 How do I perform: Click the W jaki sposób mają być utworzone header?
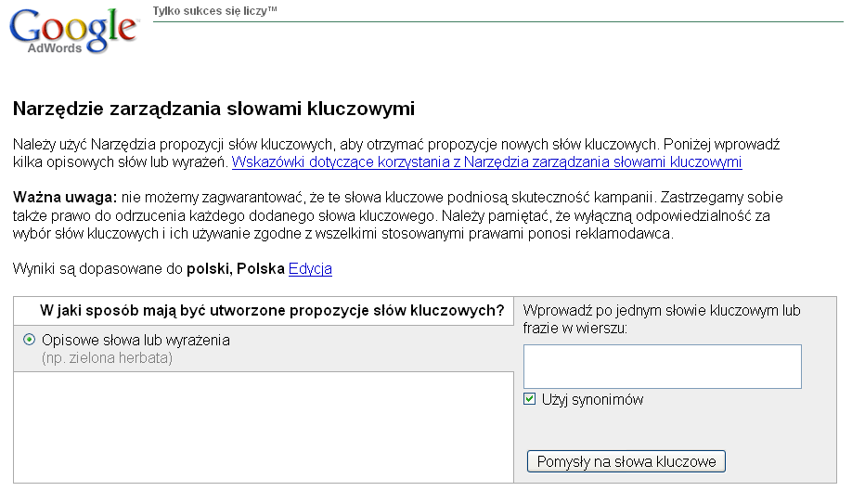(272, 310)
